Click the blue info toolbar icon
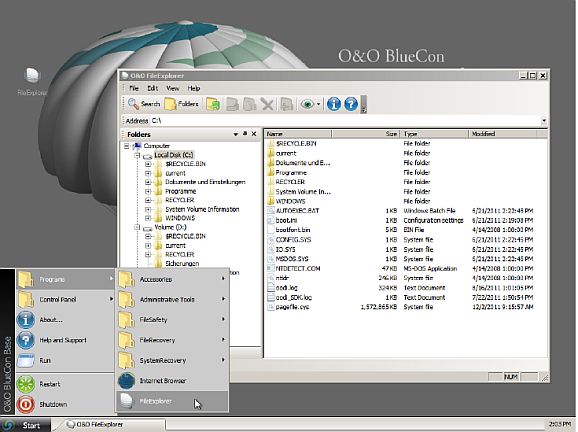Screen dimensions: 578x432 click(x=334, y=104)
